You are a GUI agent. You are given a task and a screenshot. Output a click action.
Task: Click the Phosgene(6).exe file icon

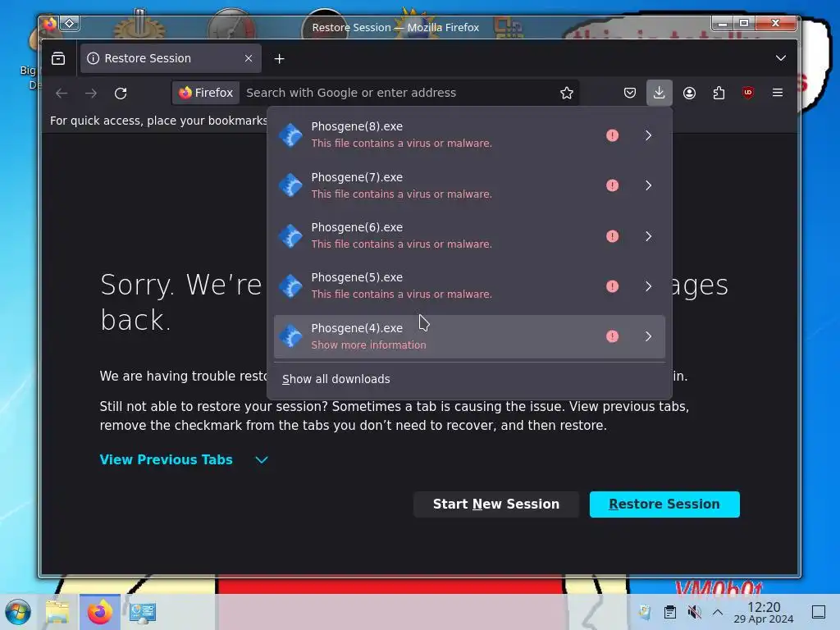tap(291, 235)
